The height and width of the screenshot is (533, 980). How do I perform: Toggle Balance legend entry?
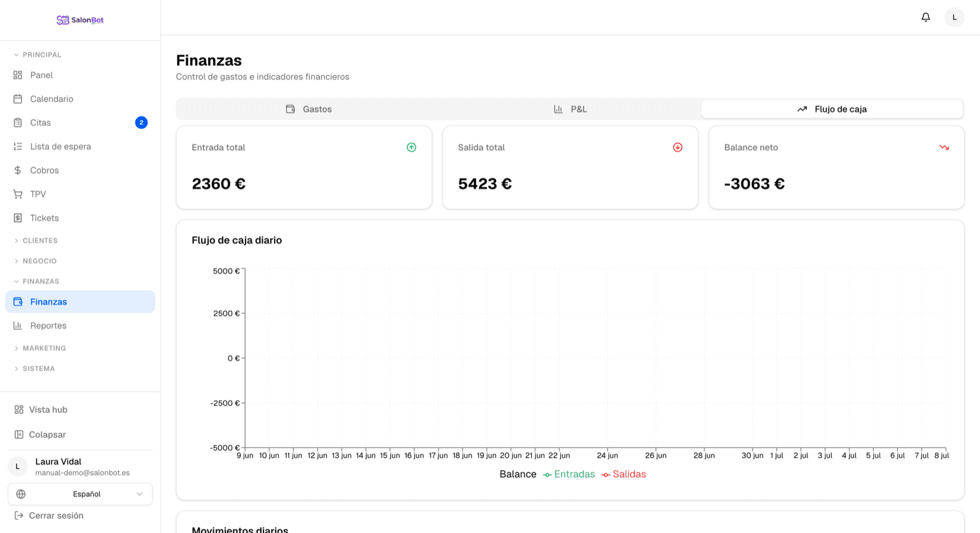click(518, 474)
